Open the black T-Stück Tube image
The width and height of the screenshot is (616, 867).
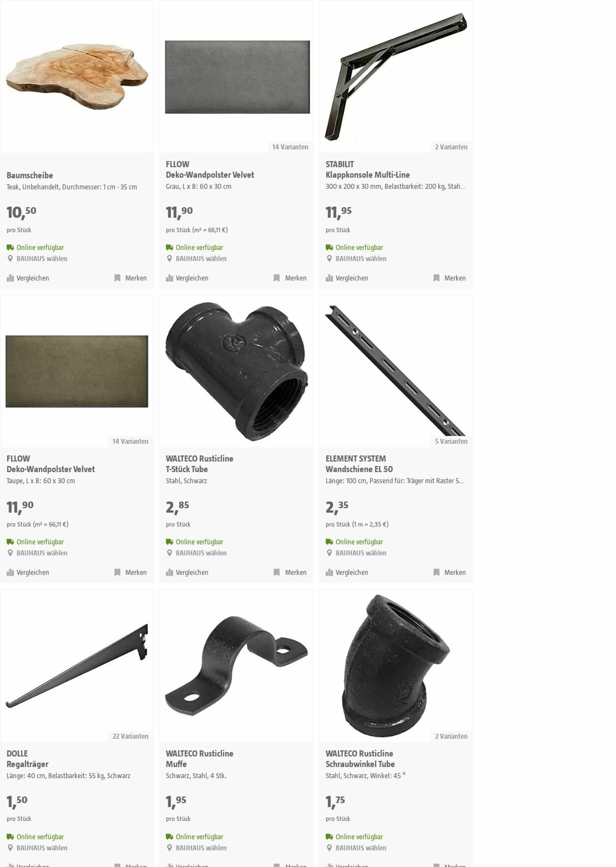[237, 371]
